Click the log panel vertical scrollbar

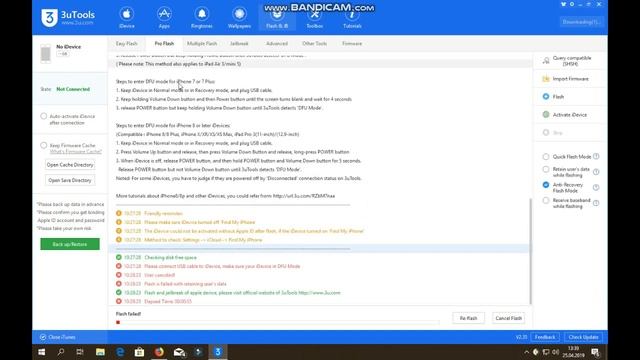tap(530, 251)
